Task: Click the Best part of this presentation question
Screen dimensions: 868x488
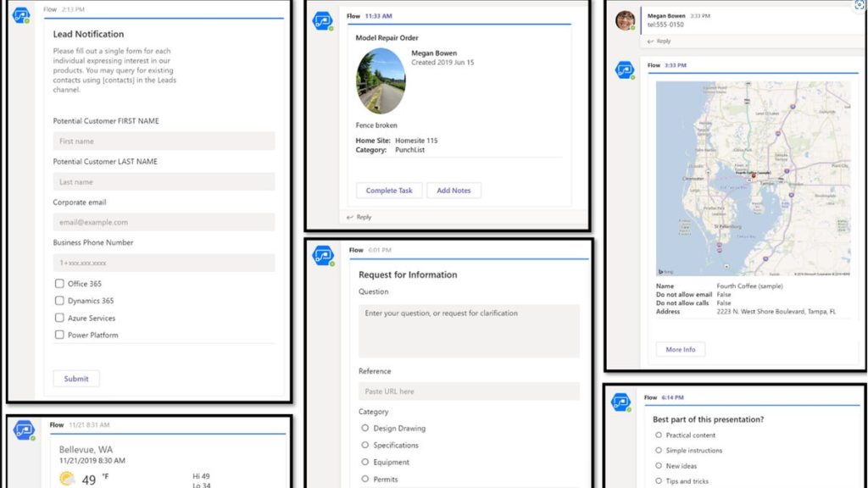Action: (708, 419)
